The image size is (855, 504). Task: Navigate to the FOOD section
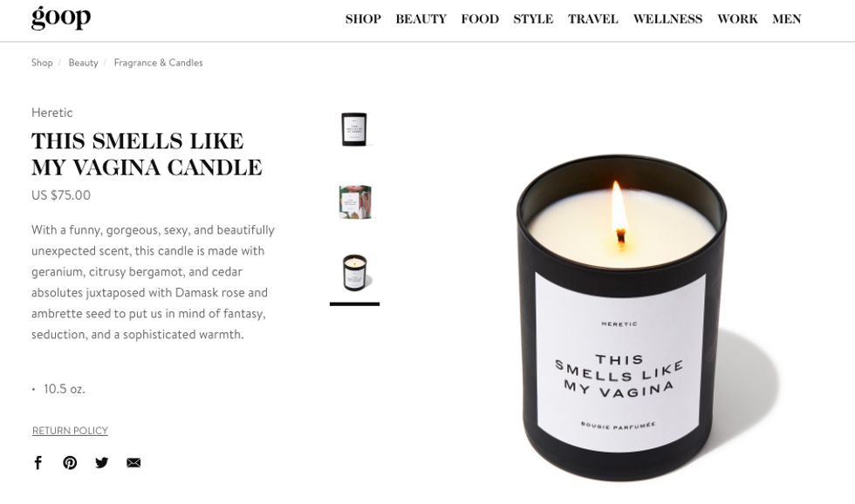[480, 19]
